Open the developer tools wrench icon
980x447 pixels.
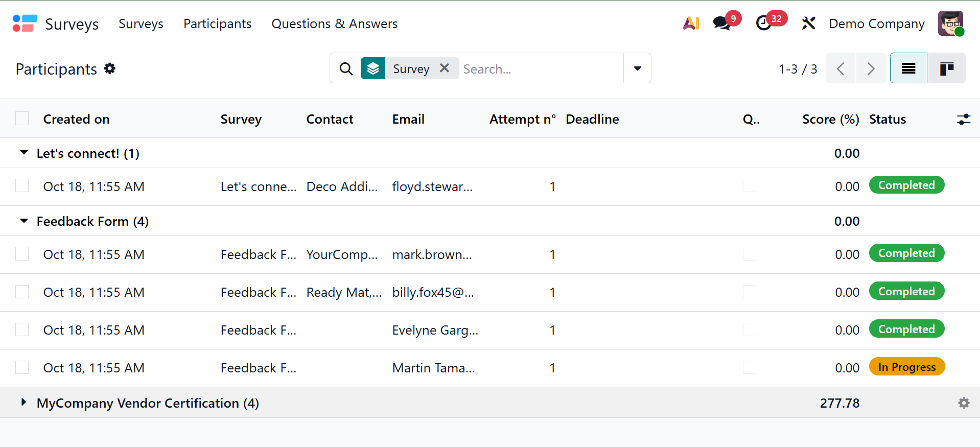tap(808, 23)
